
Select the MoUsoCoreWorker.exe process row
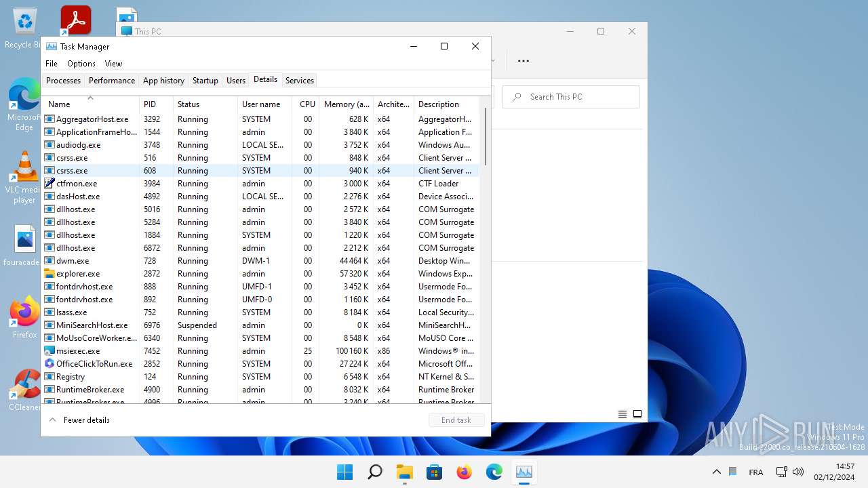point(261,338)
